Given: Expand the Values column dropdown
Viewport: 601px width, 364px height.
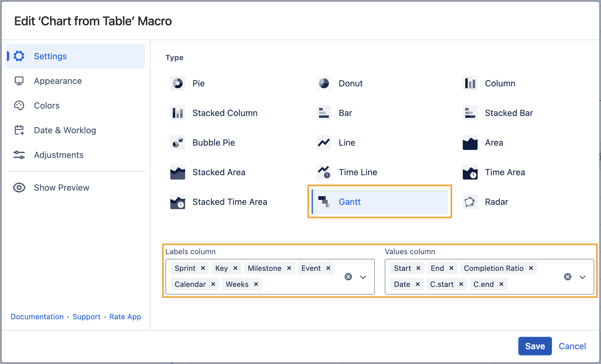Looking at the screenshot, I should click(582, 277).
